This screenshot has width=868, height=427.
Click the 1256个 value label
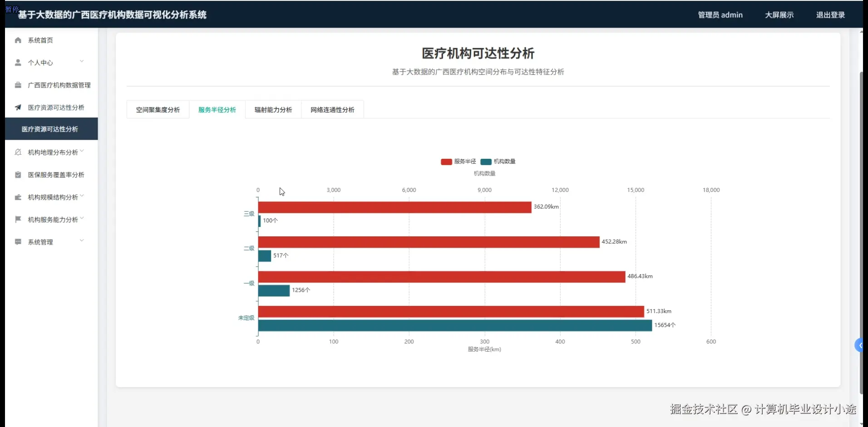pyautogui.click(x=301, y=290)
